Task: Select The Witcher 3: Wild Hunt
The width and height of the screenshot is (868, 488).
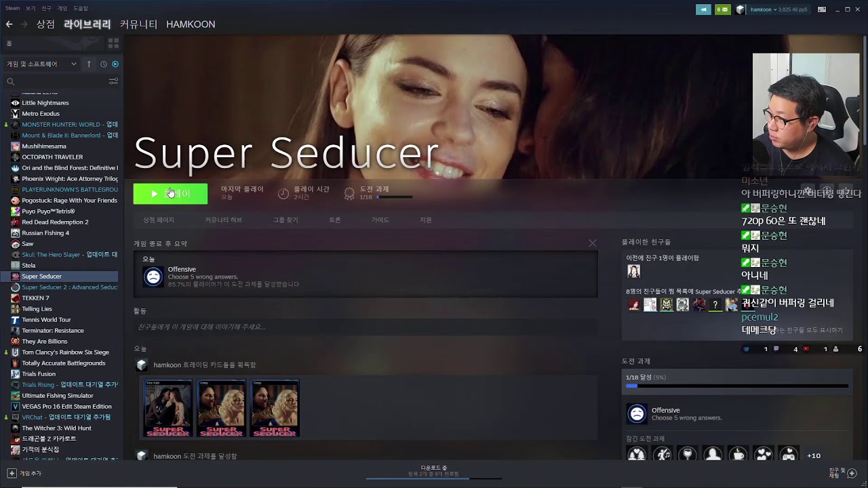Action: (56, 428)
